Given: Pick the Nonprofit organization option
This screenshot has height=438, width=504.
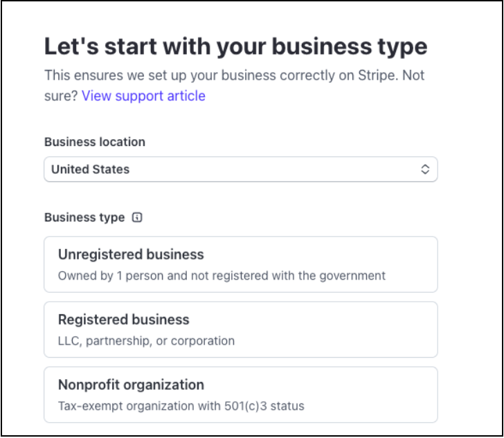Looking at the screenshot, I should point(240,394).
